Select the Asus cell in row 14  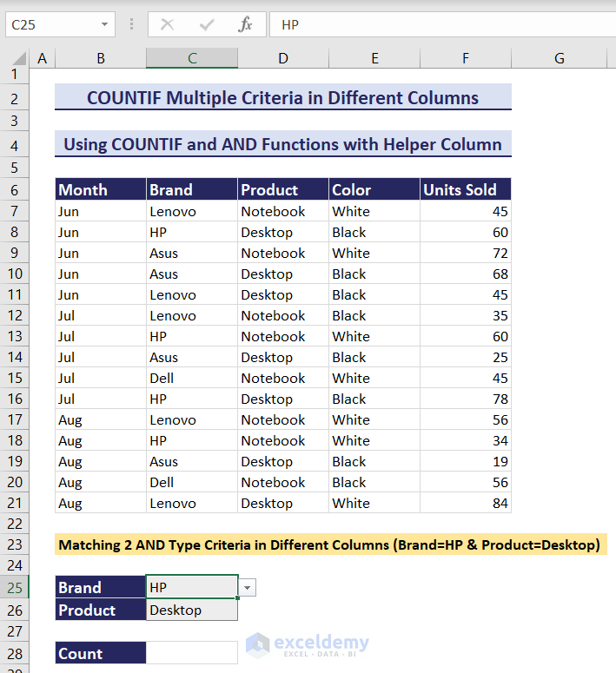click(x=192, y=357)
